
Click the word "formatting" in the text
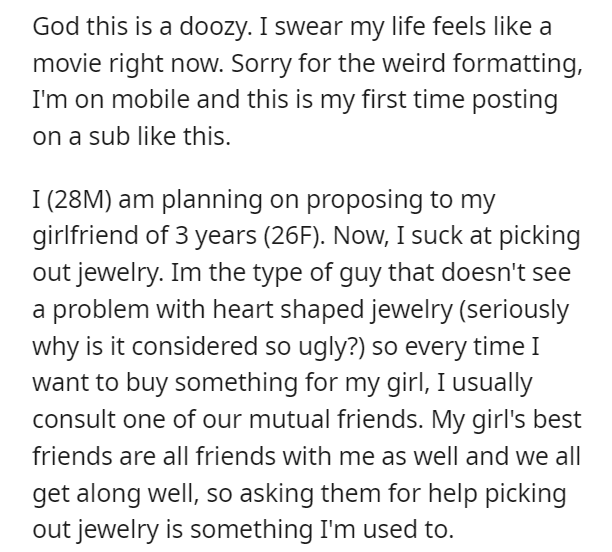(517, 64)
